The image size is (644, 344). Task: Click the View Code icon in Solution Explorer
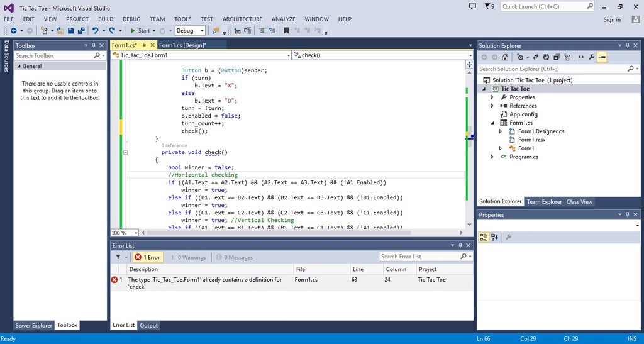[580, 57]
